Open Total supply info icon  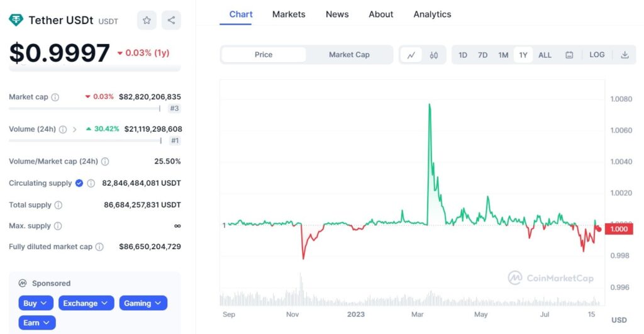click(x=58, y=205)
